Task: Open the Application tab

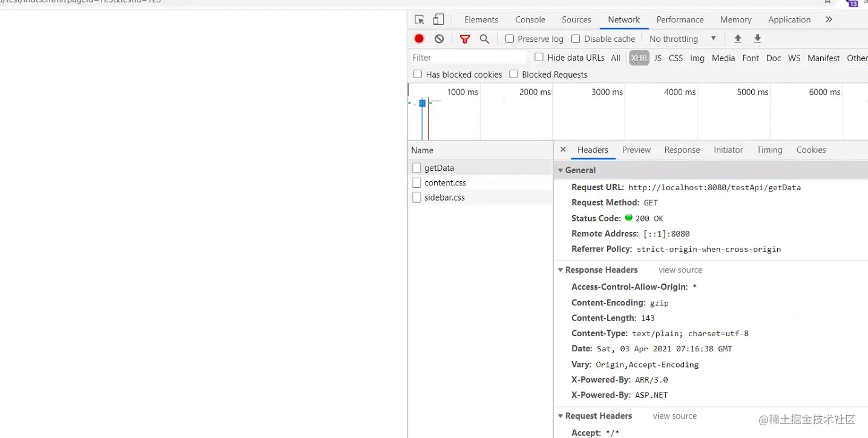Action: [789, 19]
